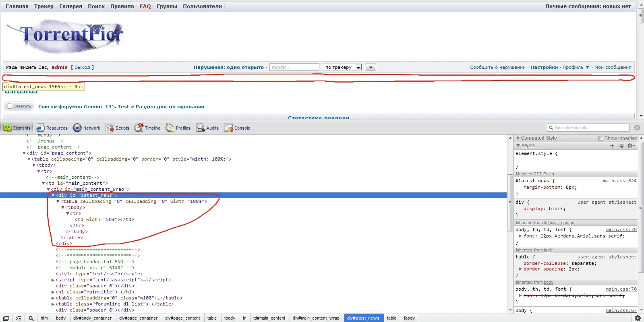
Task: Click the Выход logout link
Action: (x=83, y=67)
